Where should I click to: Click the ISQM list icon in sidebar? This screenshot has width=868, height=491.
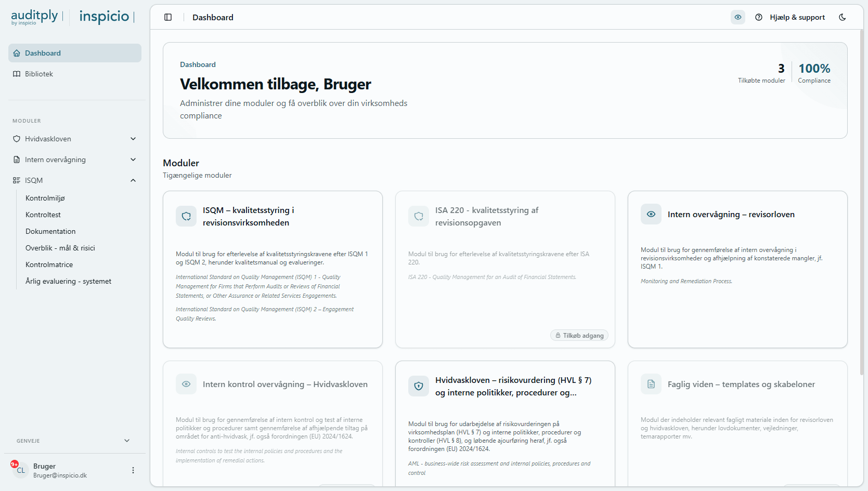pos(17,180)
